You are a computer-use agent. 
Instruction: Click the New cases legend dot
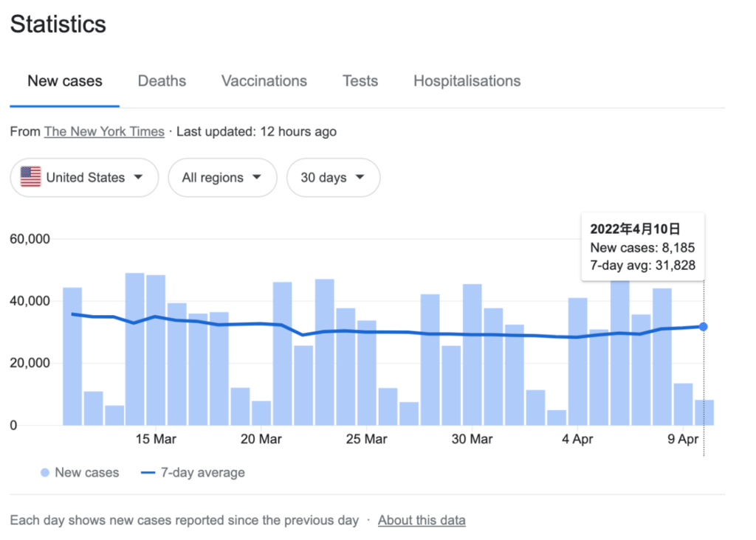tap(45, 473)
